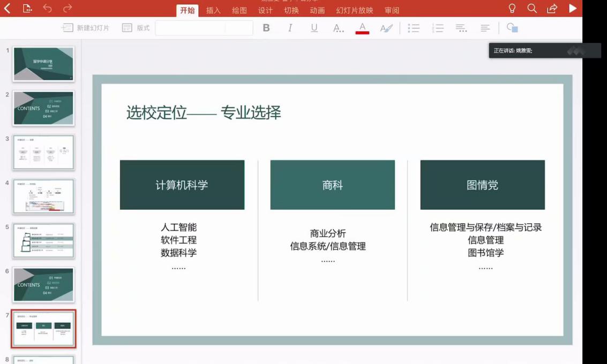Select slide 5 thumbnail
Image resolution: width=607 pixels, height=364 pixels.
tap(43, 240)
